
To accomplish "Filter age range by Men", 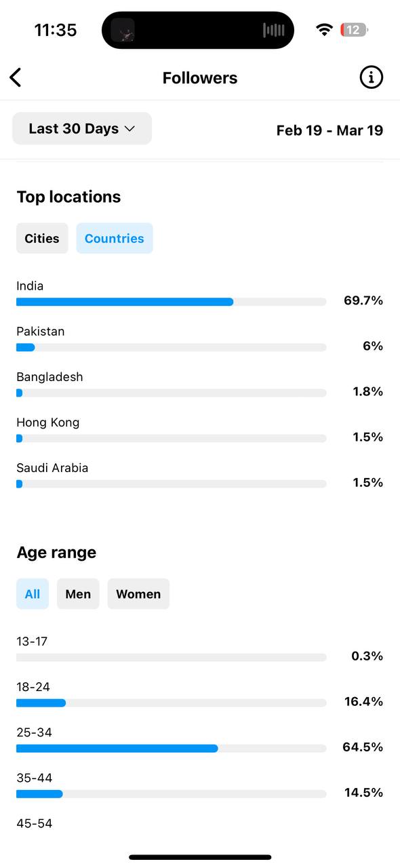I will coord(78,594).
